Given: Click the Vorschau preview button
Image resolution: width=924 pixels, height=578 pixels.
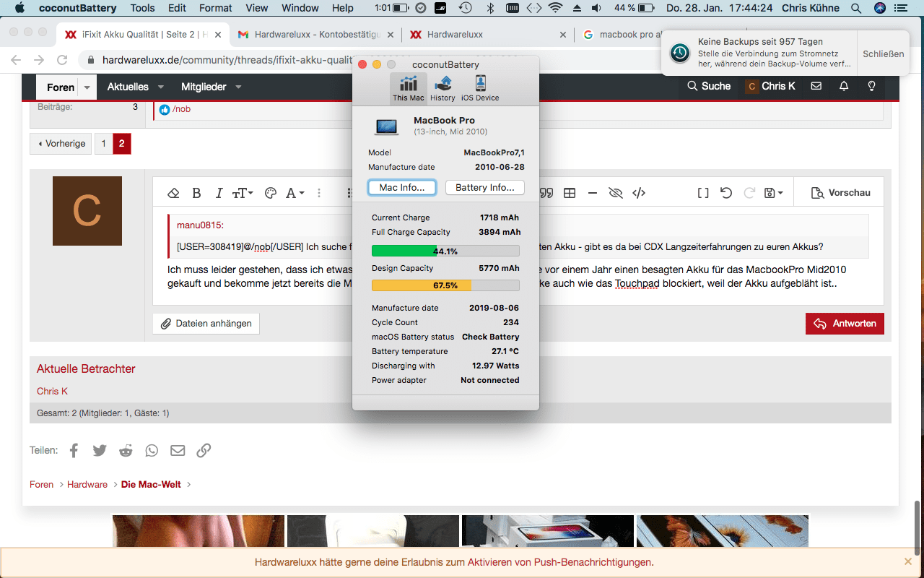Looking at the screenshot, I should (x=841, y=193).
